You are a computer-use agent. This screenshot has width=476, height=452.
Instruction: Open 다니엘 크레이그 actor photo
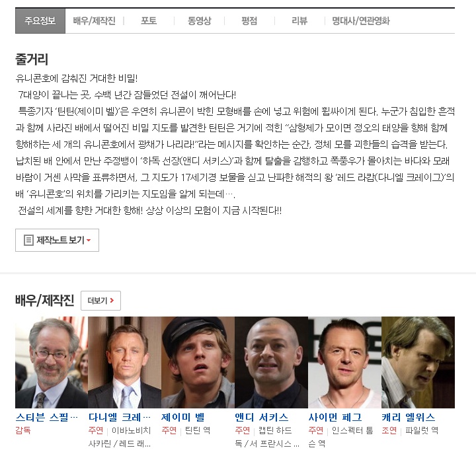[x=125, y=363]
